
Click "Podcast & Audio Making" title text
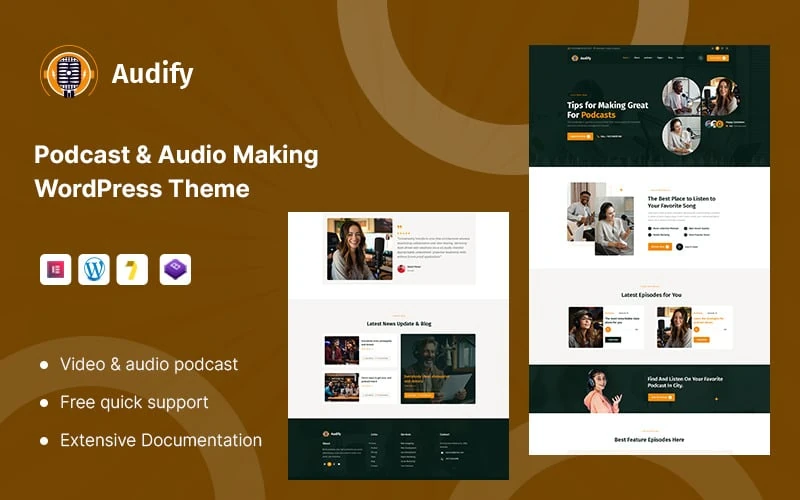(176, 155)
